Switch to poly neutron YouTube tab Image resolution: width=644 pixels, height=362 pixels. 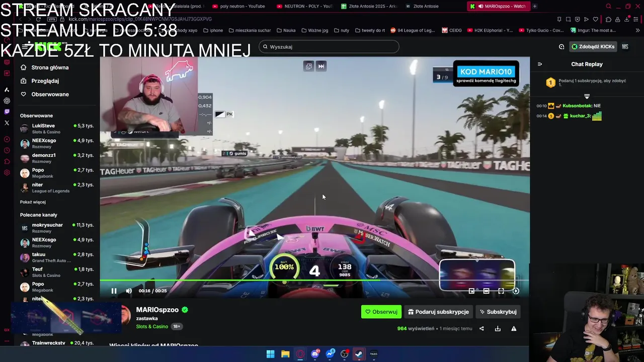click(239, 6)
